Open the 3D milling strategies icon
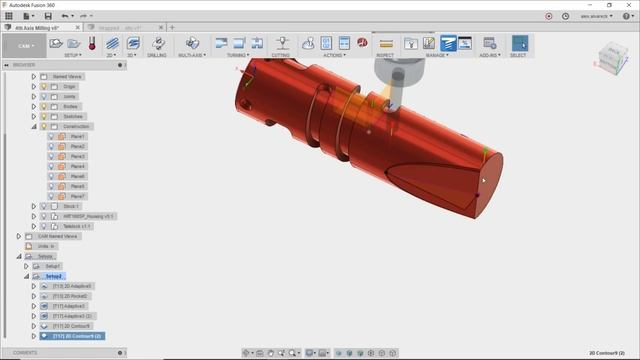The image size is (640, 360). [133, 43]
